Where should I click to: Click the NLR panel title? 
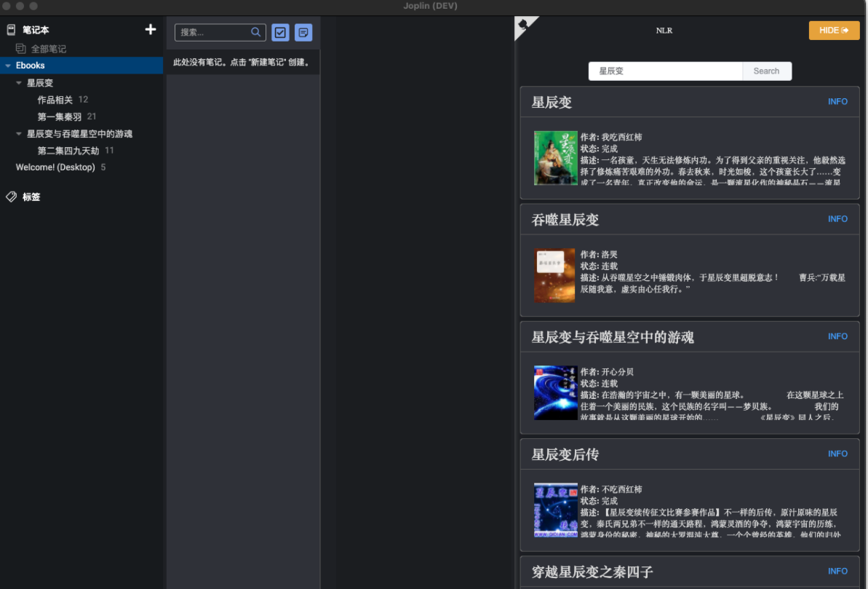[x=664, y=31]
